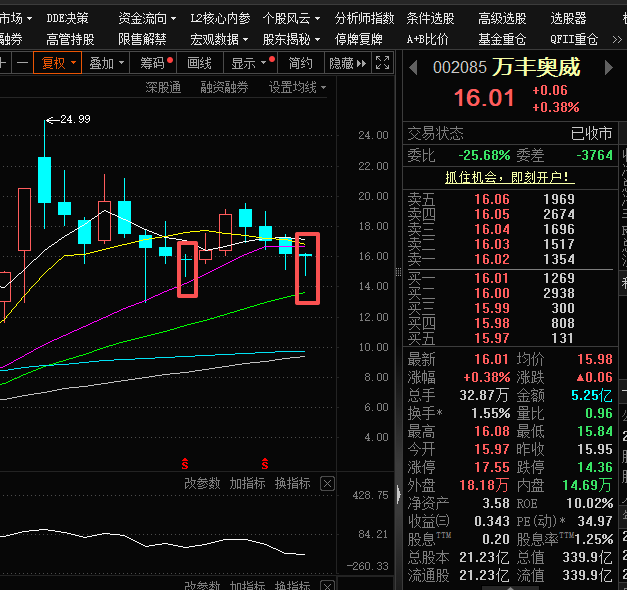Image resolution: width=627 pixels, height=590 pixels.
Task: Open the 个股风云 menu
Action: (x=291, y=18)
